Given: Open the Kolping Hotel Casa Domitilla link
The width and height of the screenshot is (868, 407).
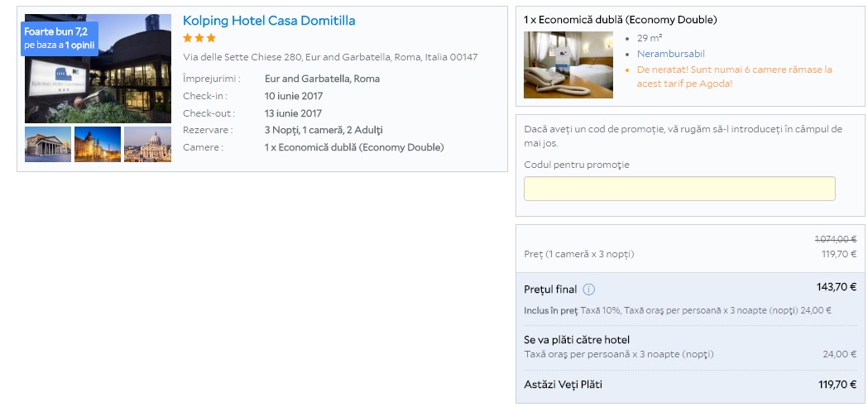Looking at the screenshot, I should [x=269, y=21].
